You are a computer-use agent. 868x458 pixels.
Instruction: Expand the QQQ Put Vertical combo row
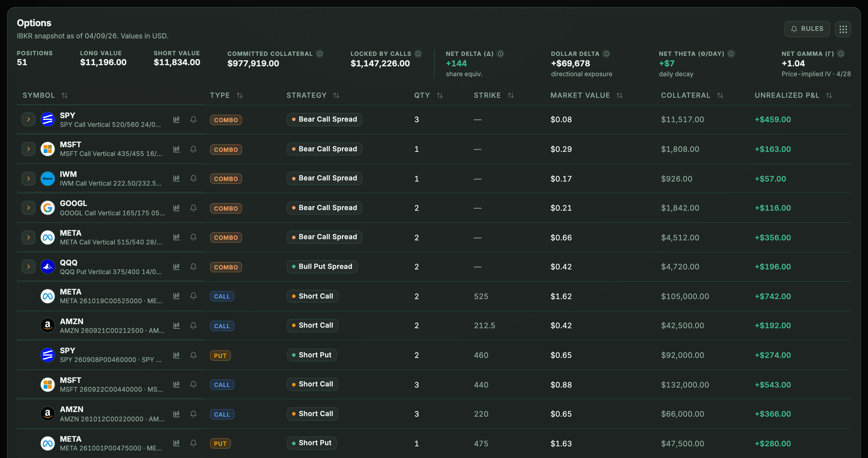tap(29, 267)
